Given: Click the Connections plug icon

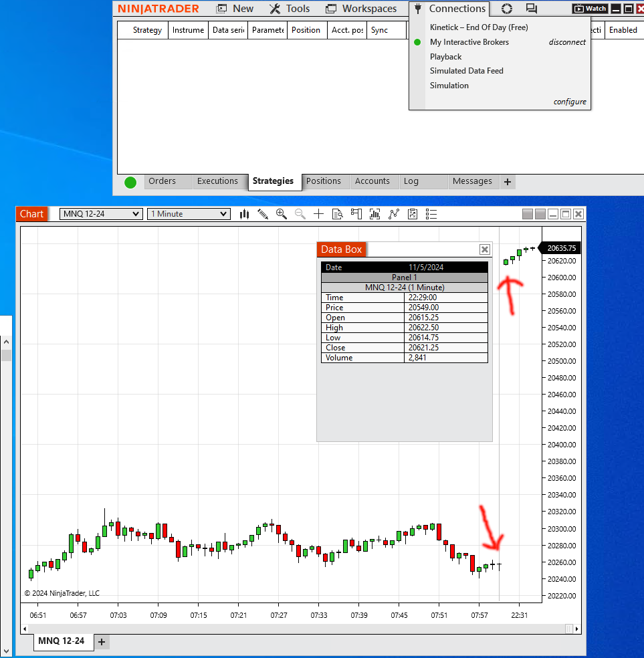Looking at the screenshot, I should coord(417,9).
